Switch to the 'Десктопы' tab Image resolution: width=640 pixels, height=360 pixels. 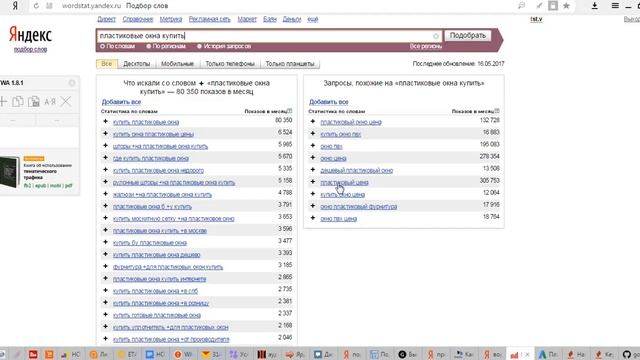pyautogui.click(x=137, y=64)
